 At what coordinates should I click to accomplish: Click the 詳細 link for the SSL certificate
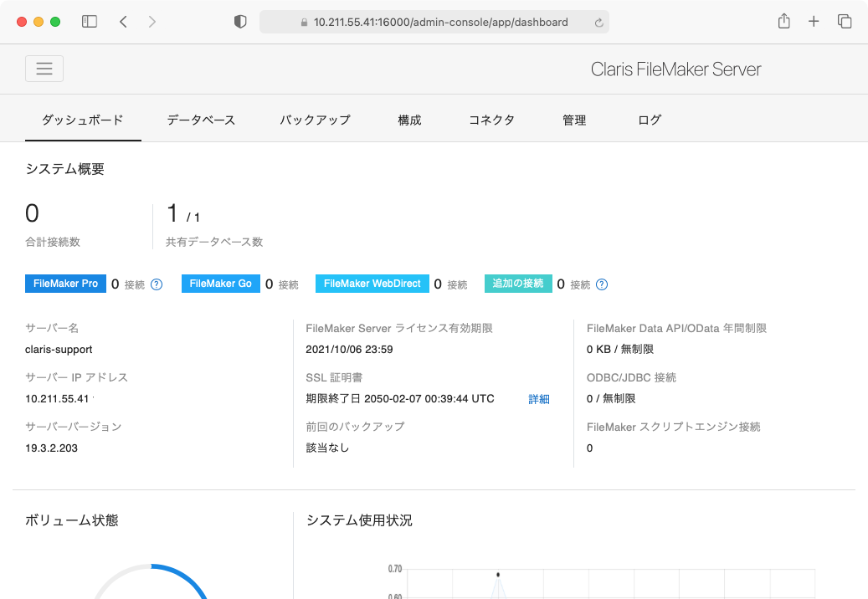pos(538,399)
